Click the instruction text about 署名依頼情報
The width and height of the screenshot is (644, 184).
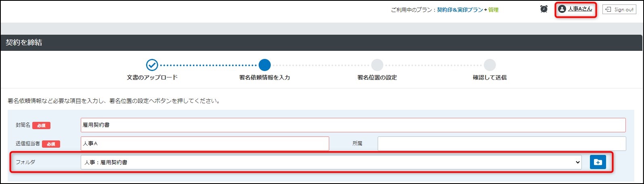tap(115, 101)
